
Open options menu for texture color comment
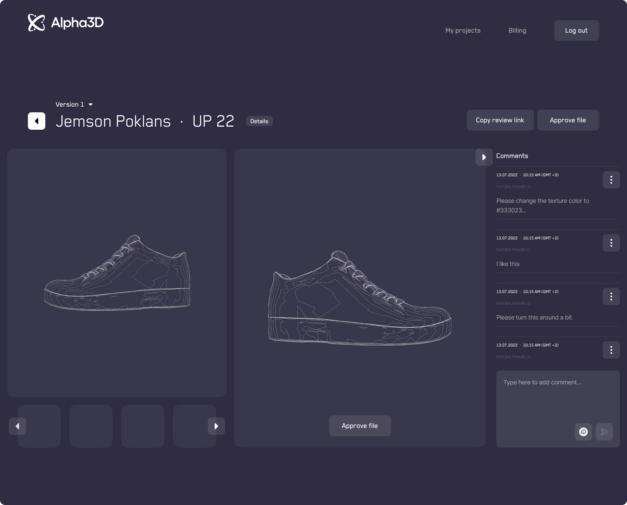[611, 180]
